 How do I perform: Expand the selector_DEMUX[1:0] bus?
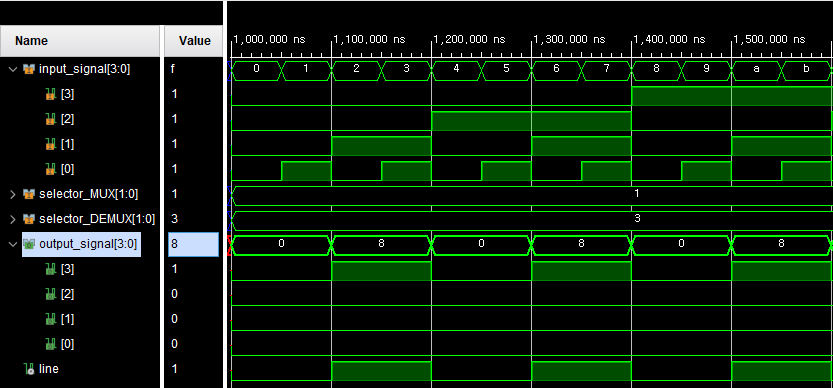click(x=14, y=219)
